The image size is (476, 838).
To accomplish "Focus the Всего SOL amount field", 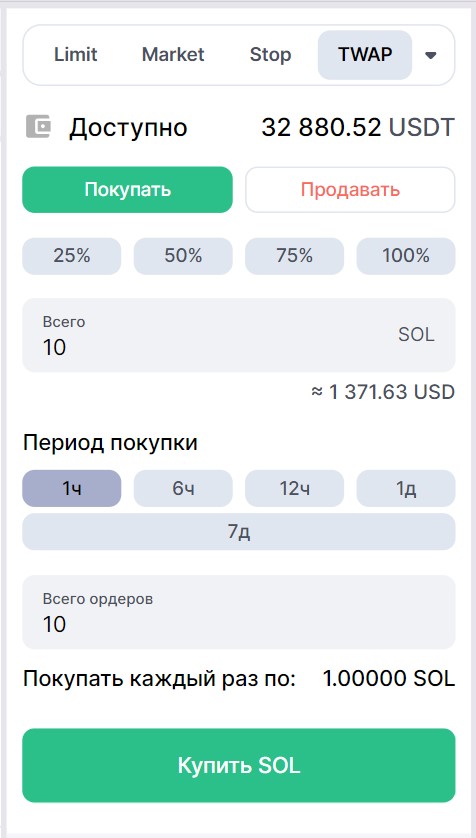I will 239,335.
